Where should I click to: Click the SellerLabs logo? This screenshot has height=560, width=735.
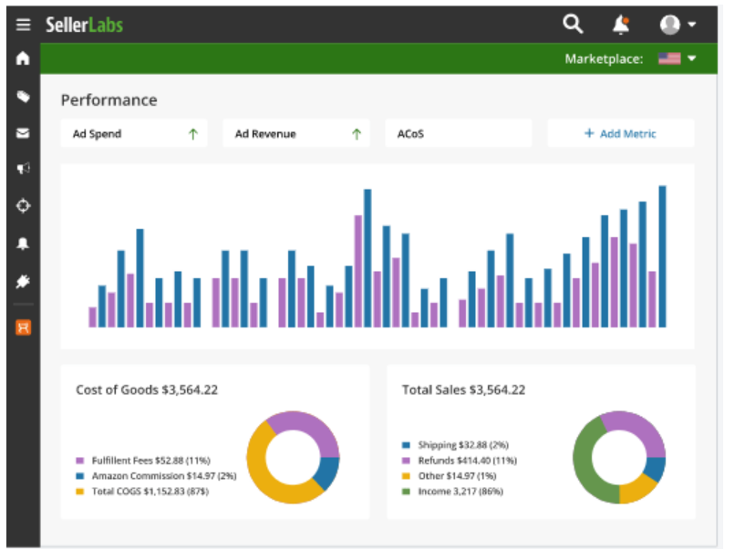[85, 25]
